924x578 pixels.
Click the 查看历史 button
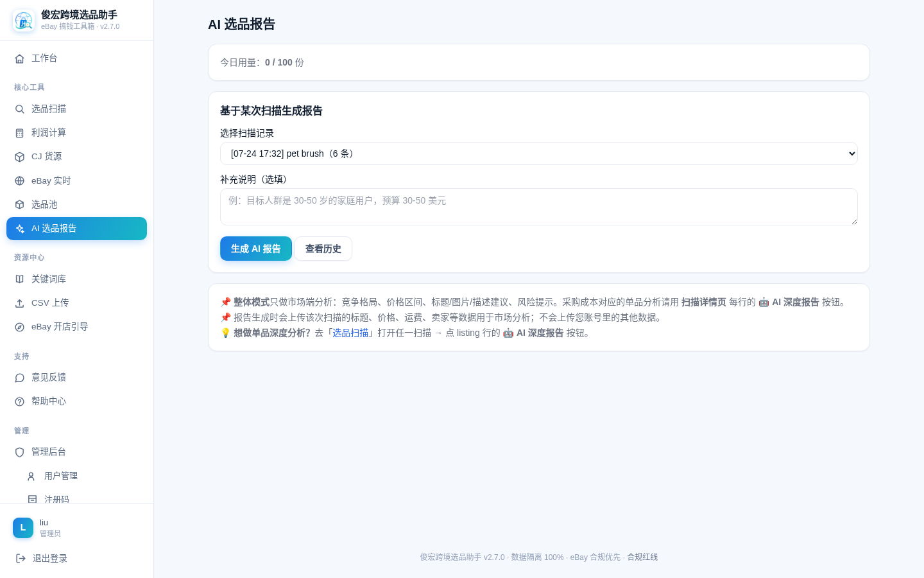click(x=323, y=249)
